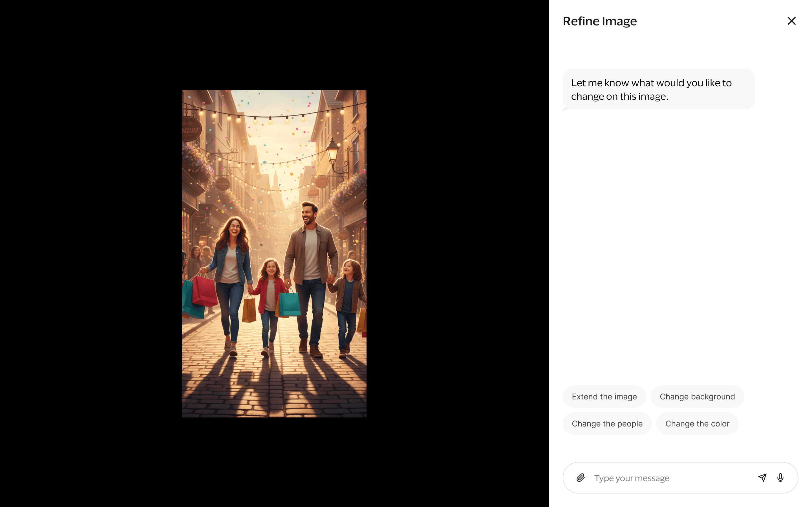Click the paperclip attach file icon
This screenshot has width=812, height=507.
tap(581, 477)
